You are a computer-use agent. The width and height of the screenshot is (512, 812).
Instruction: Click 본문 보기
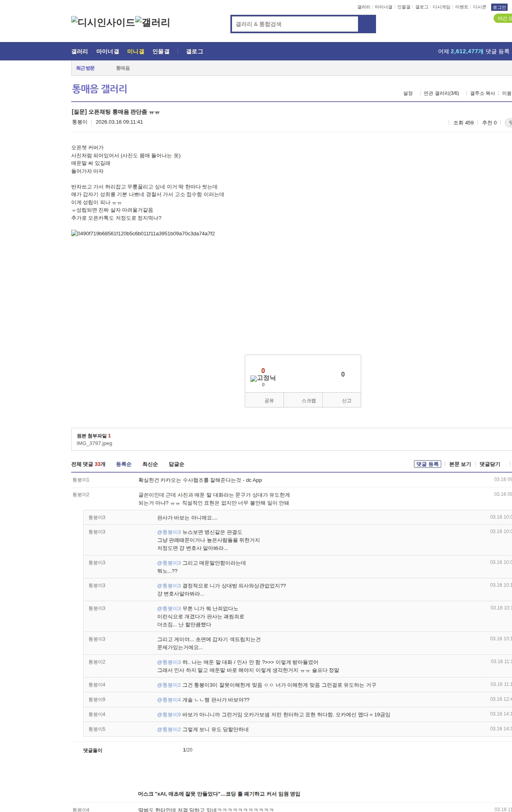[x=460, y=464]
